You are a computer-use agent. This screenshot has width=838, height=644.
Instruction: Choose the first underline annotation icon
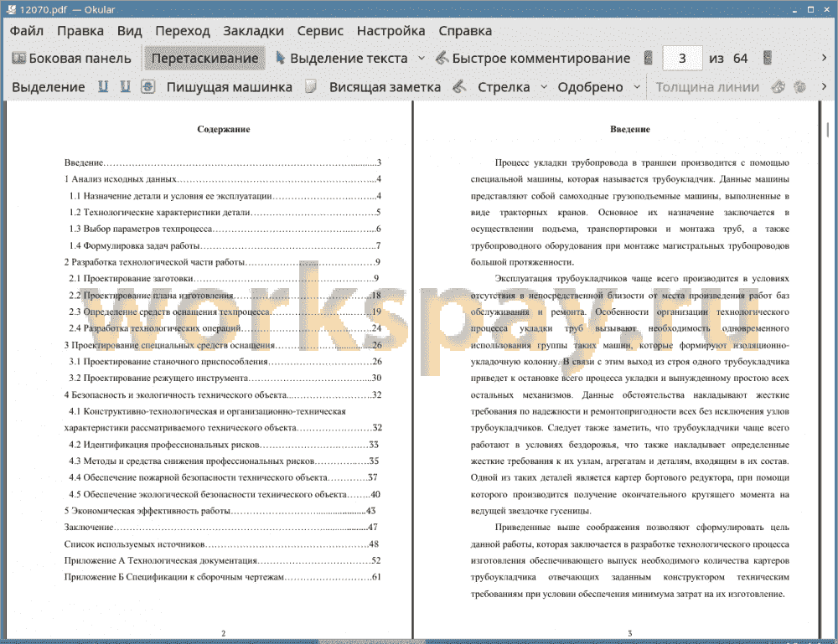pos(103,86)
